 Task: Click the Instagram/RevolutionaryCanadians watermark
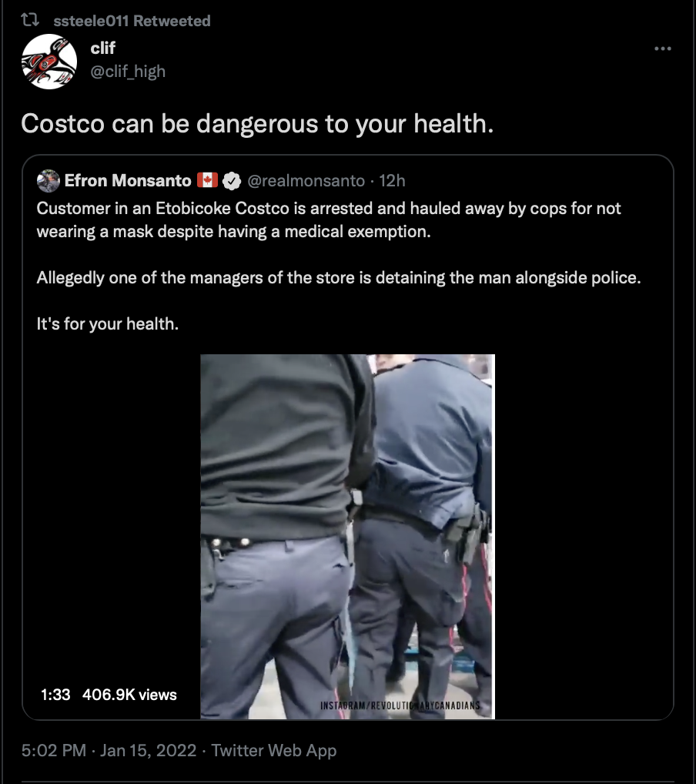(x=400, y=705)
